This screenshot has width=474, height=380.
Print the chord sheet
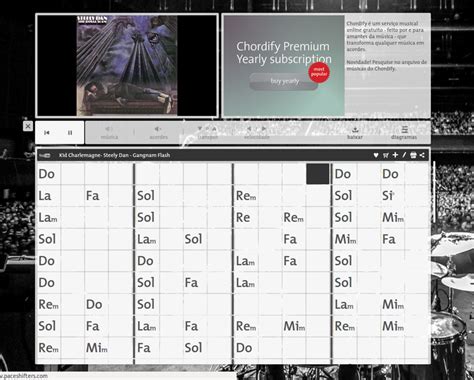point(413,155)
